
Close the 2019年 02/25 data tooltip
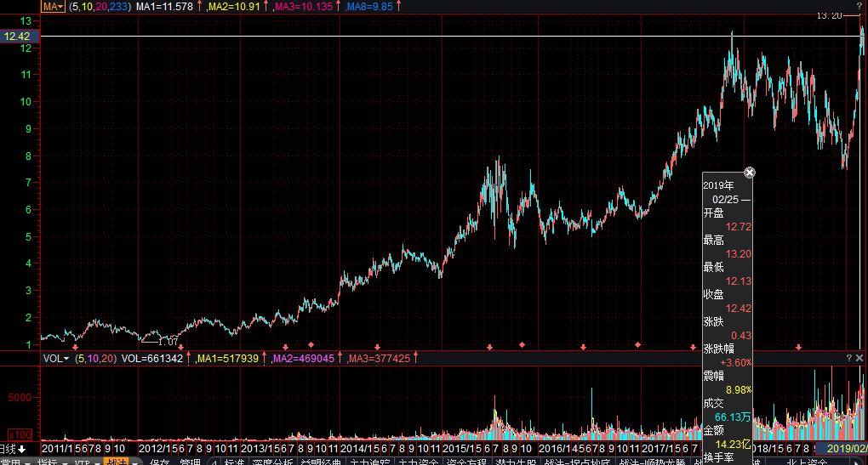[749, 173]
